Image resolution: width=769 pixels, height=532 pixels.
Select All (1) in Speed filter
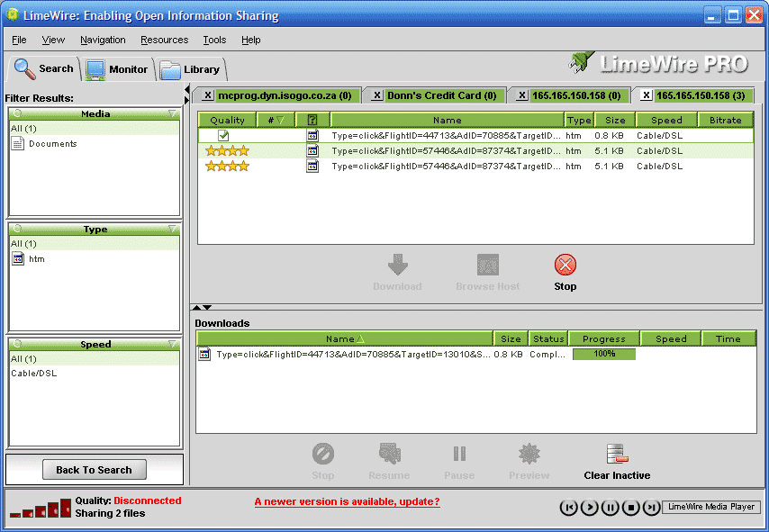(95, 359)
